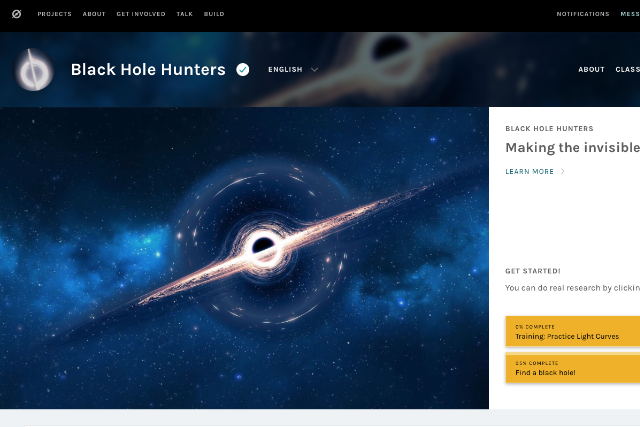
Task: Start the Find a black hole! workflow
Action: (572, 368)
